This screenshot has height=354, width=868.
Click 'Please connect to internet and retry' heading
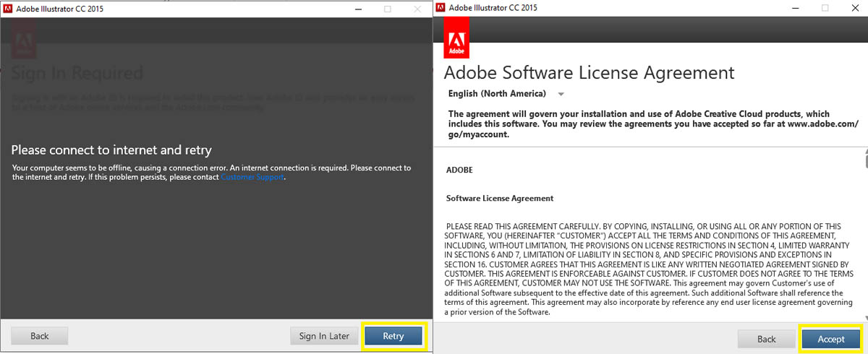coord(111,150)
